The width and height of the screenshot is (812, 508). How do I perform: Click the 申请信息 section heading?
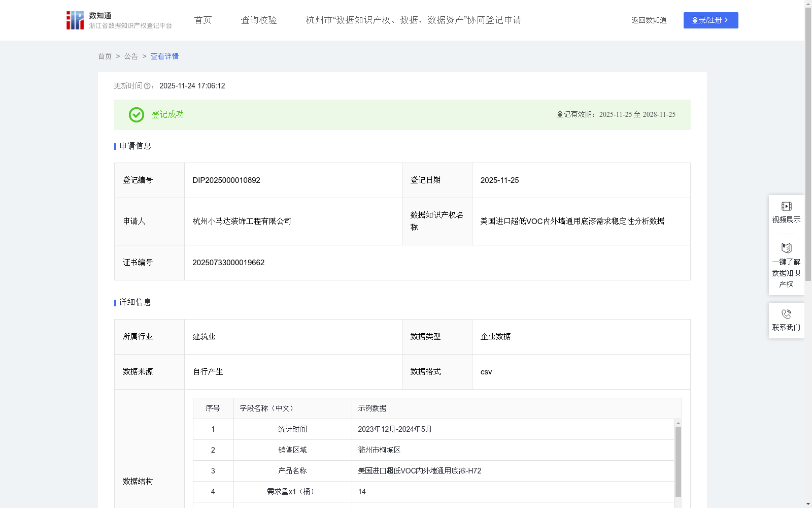136,146
